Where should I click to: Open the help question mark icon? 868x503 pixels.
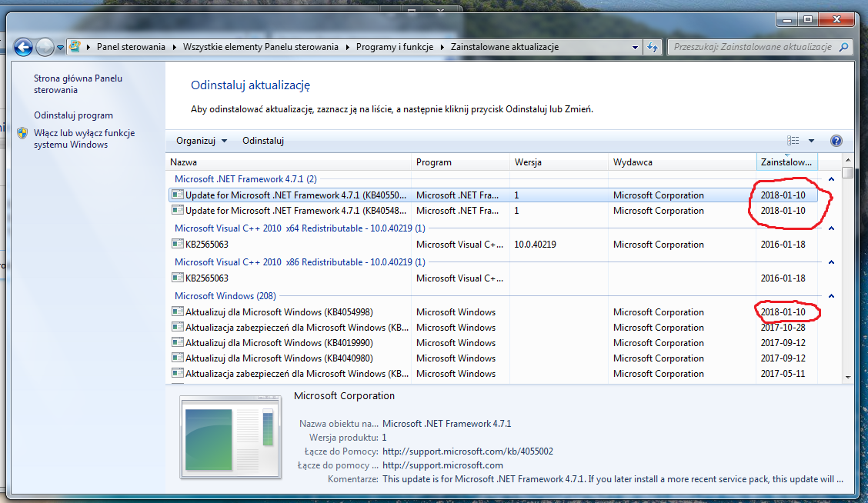click(x=836, y=141)
